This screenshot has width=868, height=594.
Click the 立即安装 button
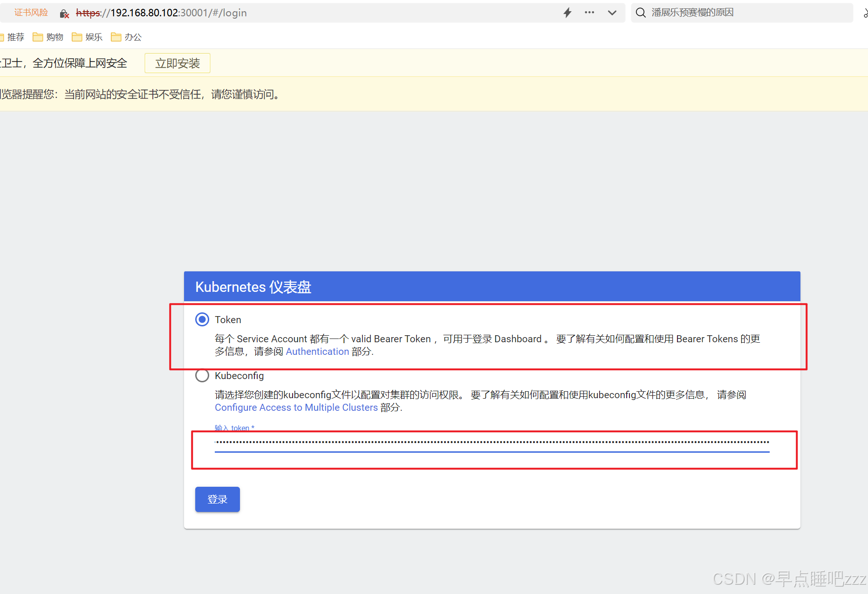click(x=178, y=63)
